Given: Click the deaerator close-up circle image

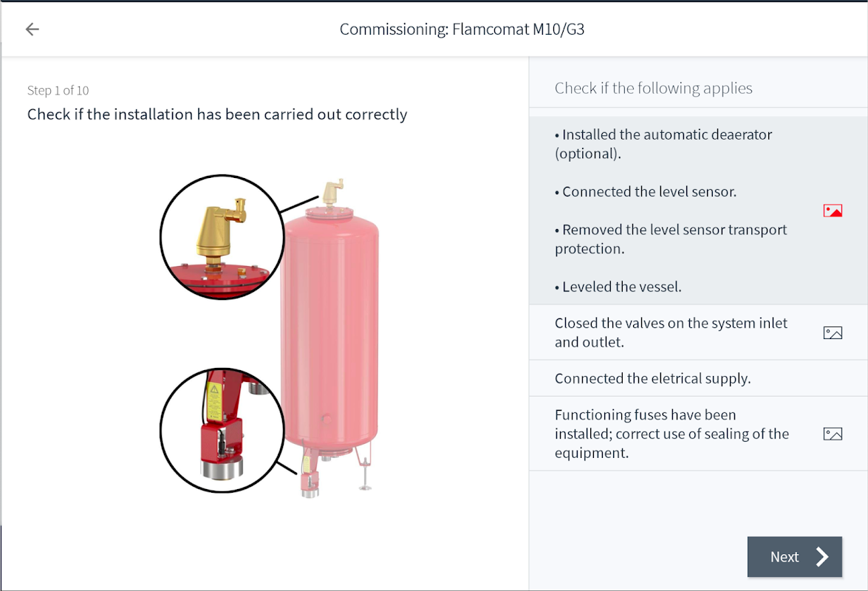Looking at the screenshot, I should 222,237.
